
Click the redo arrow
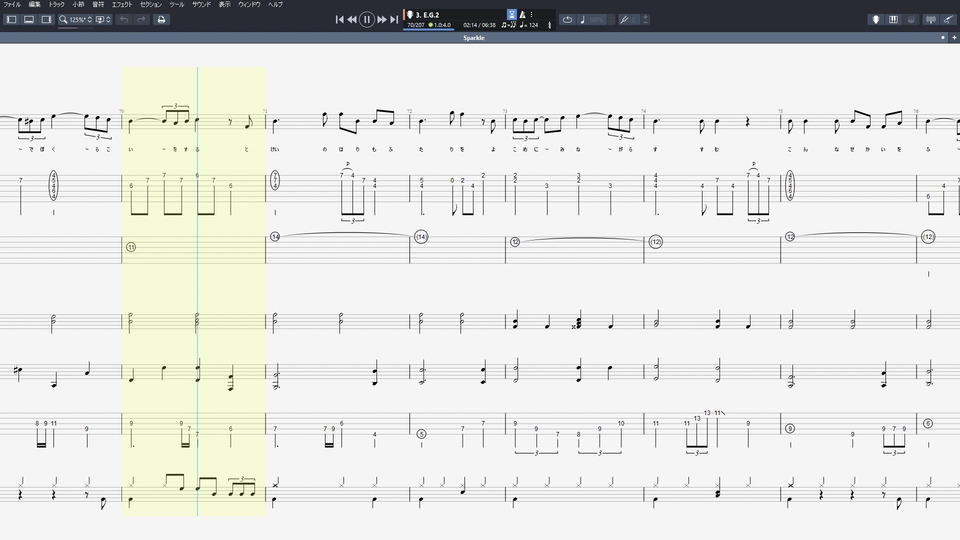(141, 20)
